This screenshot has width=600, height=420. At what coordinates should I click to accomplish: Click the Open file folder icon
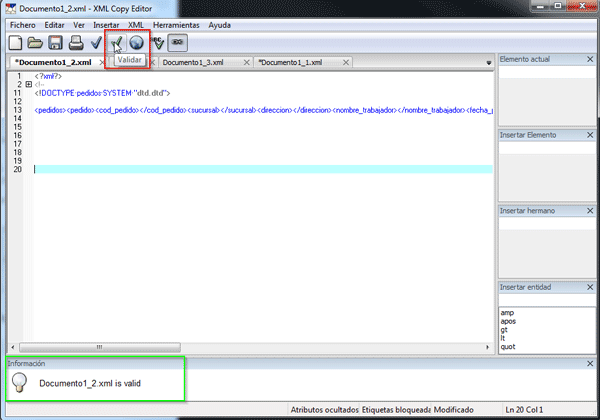[x=35, y=43]
